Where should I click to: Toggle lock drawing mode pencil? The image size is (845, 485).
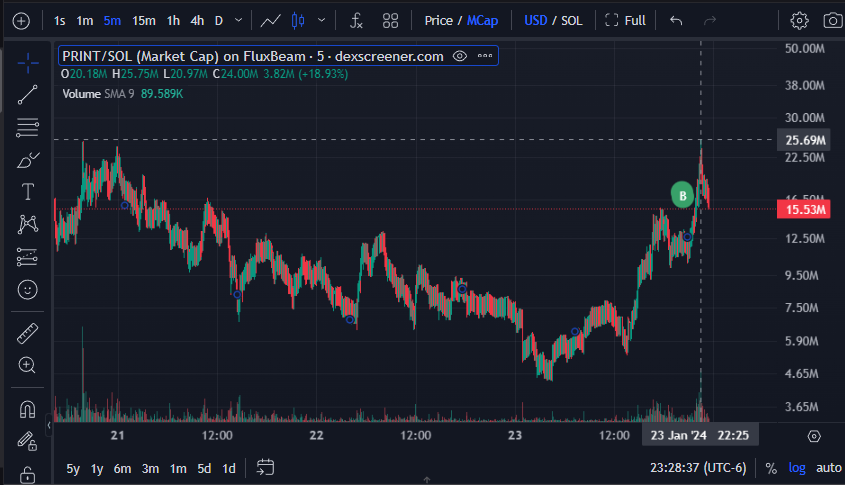[x=27, y=441]
